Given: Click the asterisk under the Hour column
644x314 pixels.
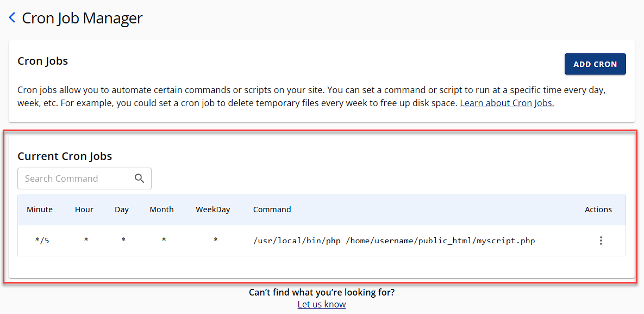Looking at the screenshot, I should (86, 241).
